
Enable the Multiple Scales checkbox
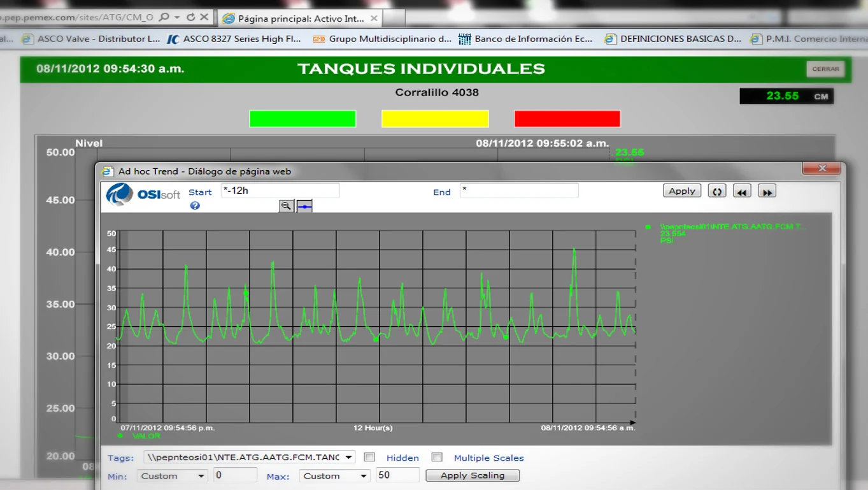pos(437,457)
